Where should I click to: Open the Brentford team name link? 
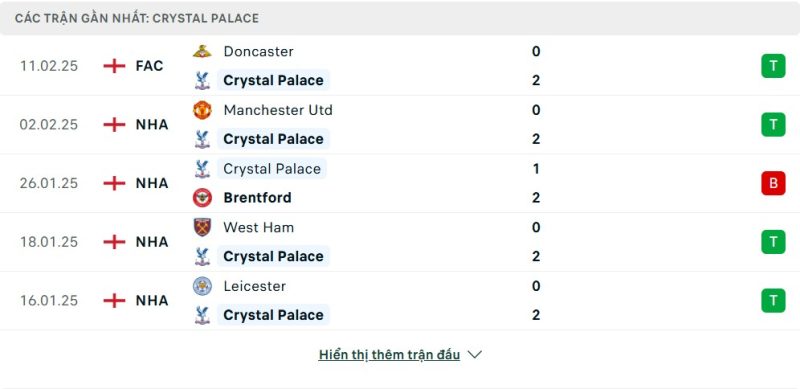click(x=258, y=198)
